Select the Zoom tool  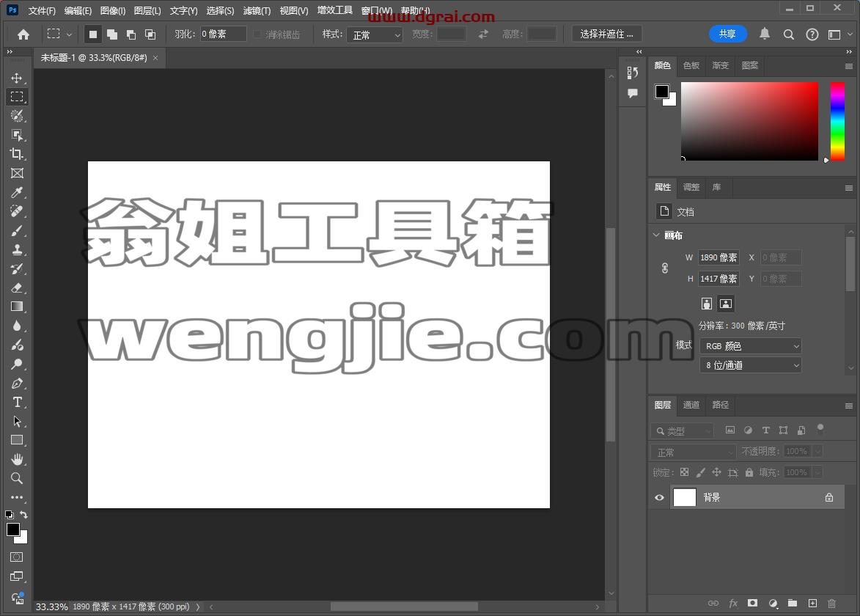(17, 478)
